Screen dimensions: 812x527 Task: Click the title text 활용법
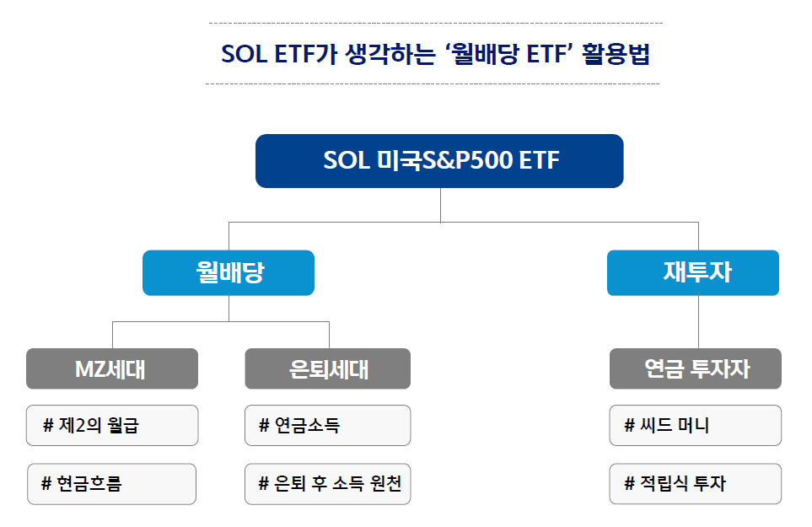616,54
